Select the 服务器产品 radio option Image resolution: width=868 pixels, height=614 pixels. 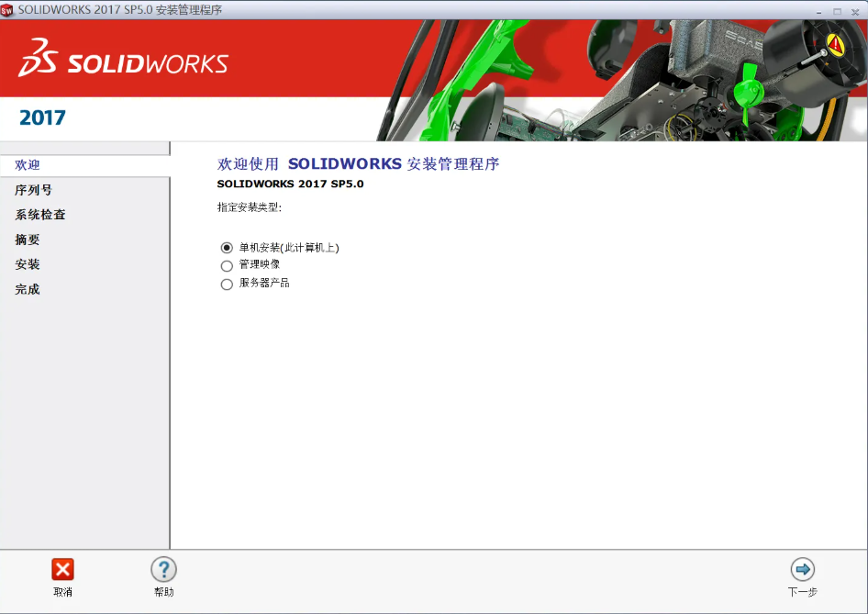(x=227, y=285)
